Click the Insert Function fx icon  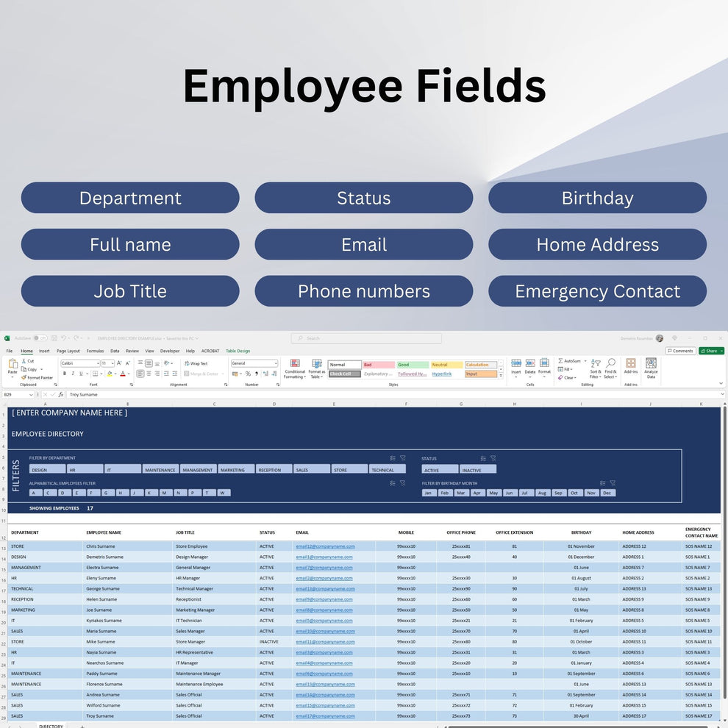tap(61, 395)
